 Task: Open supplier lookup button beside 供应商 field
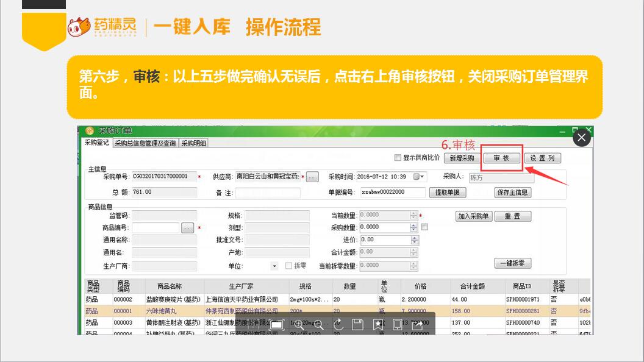(x=312, y=177)
